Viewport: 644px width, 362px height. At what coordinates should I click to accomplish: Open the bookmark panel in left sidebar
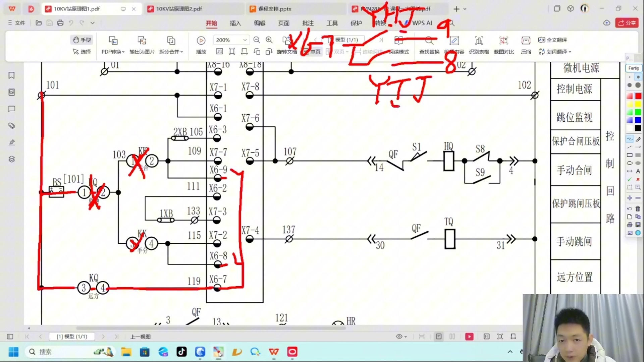click(x=11, y=75)
